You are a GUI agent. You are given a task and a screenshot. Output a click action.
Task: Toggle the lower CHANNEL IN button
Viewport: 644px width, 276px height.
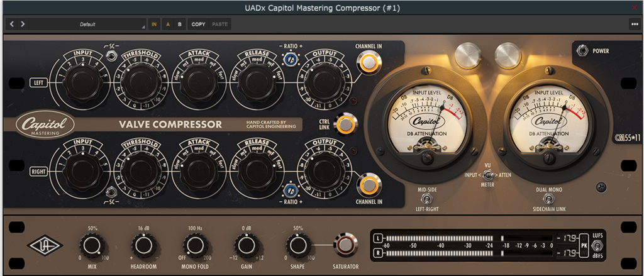[369, 185]
